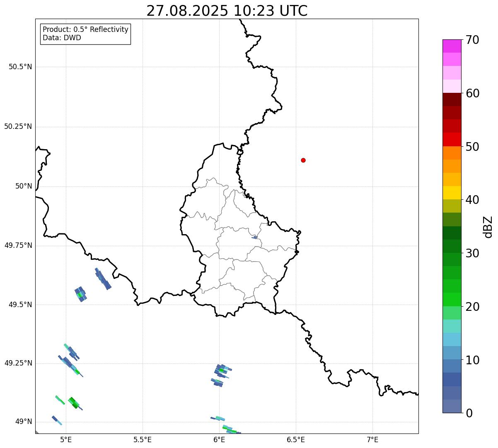Click the 6°E longitude label
Screen dimensions: 498x448
[x=219, y=439]
